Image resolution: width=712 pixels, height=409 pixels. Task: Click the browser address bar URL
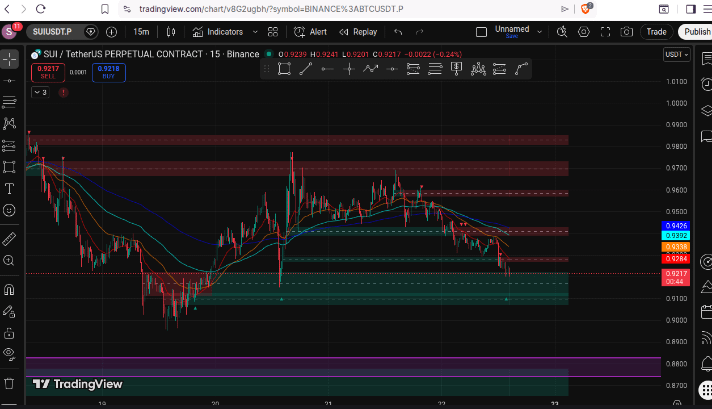pyautogui.click(x=271, y=9)
